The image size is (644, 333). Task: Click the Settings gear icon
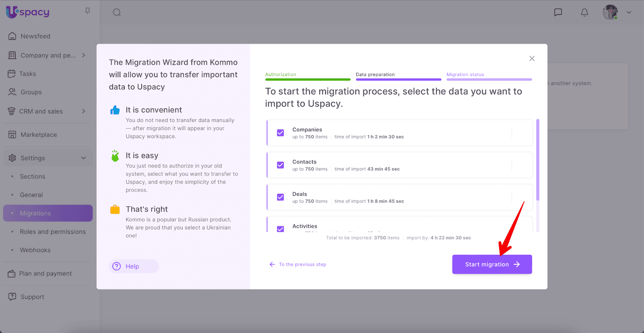click(x=12, y=158)
